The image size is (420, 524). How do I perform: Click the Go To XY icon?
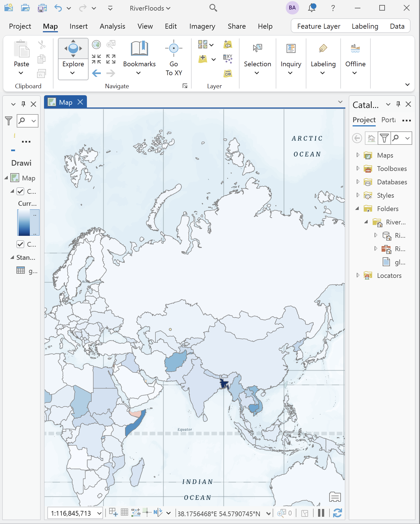pyautogui.click(x=174, y=48)
